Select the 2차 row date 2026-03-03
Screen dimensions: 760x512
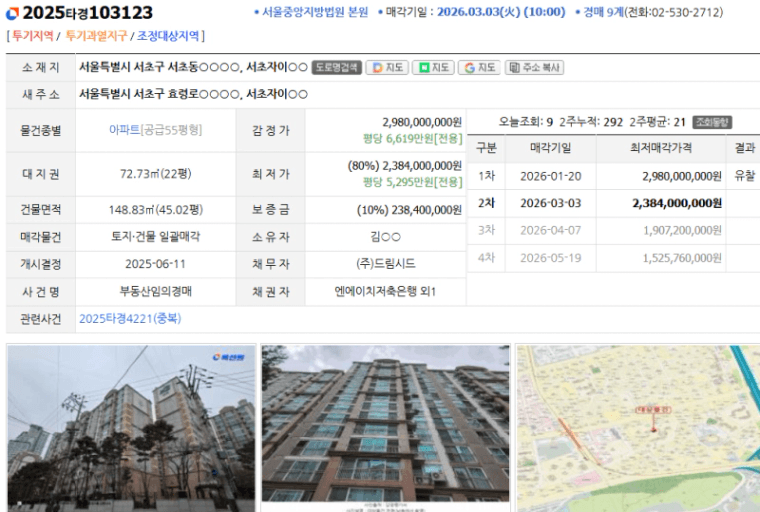(551, 204)
